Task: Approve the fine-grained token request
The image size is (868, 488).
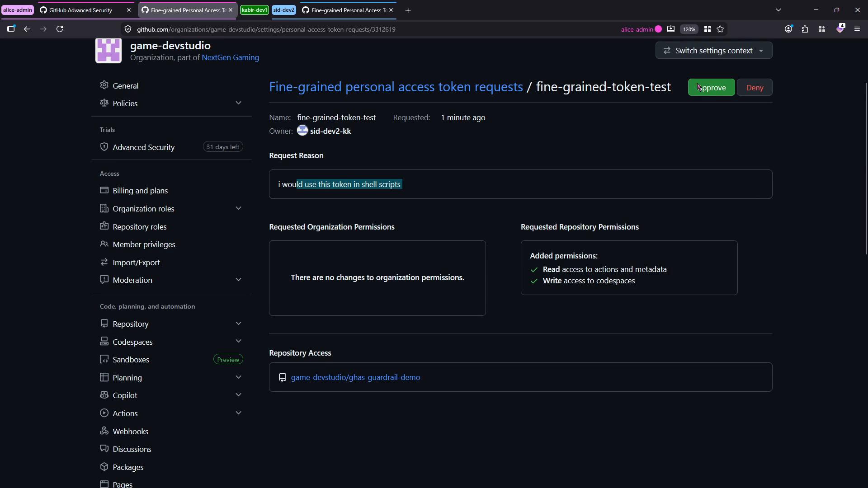Action: 711,88
